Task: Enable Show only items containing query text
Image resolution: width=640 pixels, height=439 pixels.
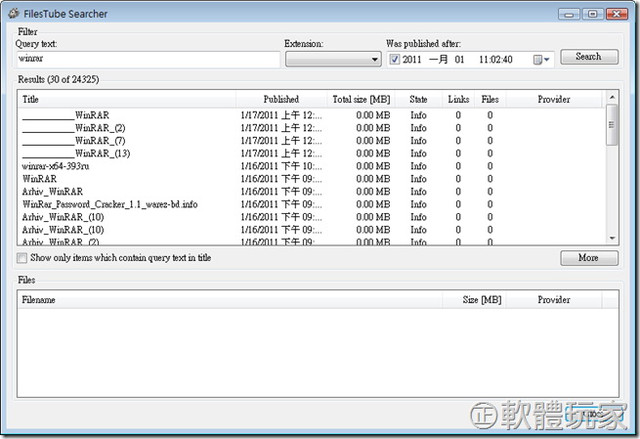Action: tap(22, 258)
